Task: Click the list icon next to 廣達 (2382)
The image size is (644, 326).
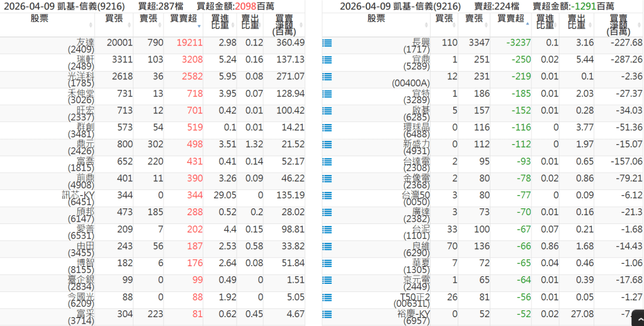Action: pos(327,213)
